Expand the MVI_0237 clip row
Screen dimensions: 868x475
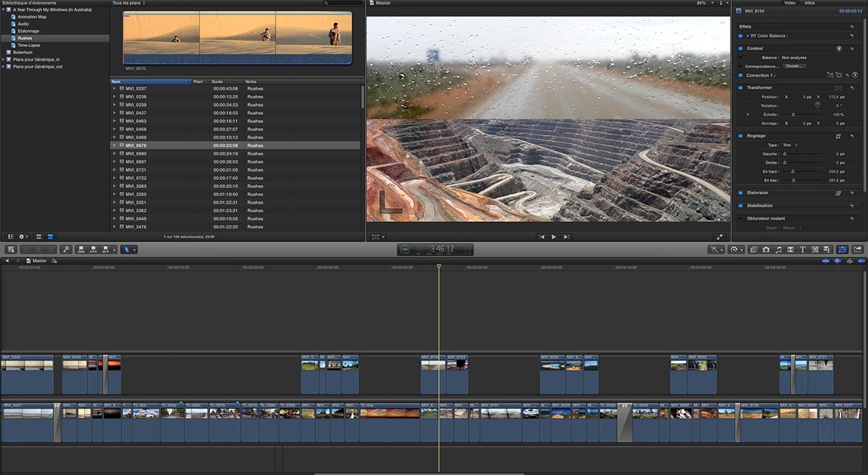[114, 88]
